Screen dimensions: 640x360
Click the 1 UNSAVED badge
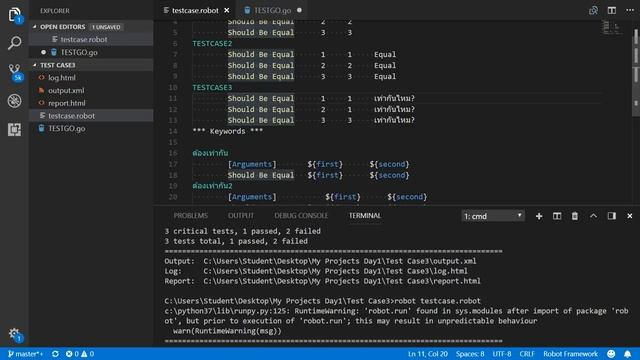point(106,27)
